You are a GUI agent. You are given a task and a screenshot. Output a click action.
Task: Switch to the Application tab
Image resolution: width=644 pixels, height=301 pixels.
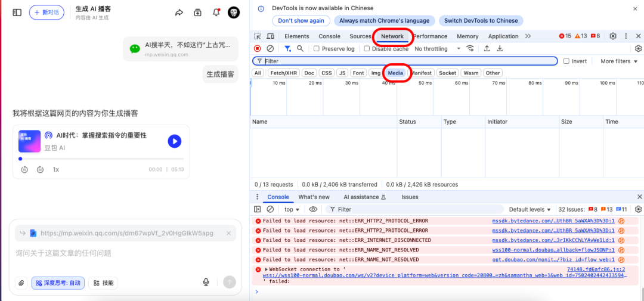503,36
